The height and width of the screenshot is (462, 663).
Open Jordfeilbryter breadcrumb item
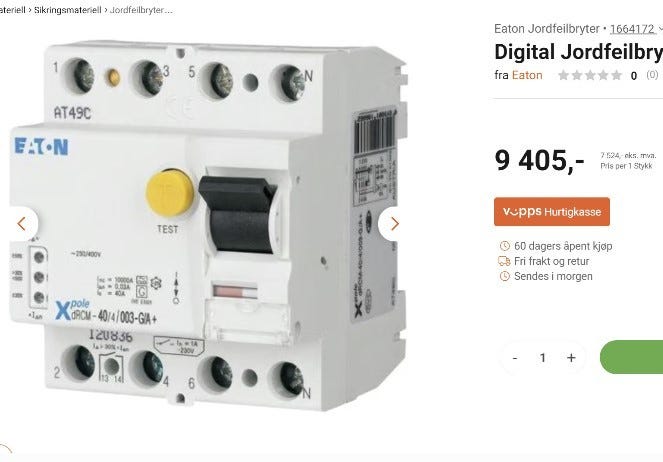[x=141, y=10]
